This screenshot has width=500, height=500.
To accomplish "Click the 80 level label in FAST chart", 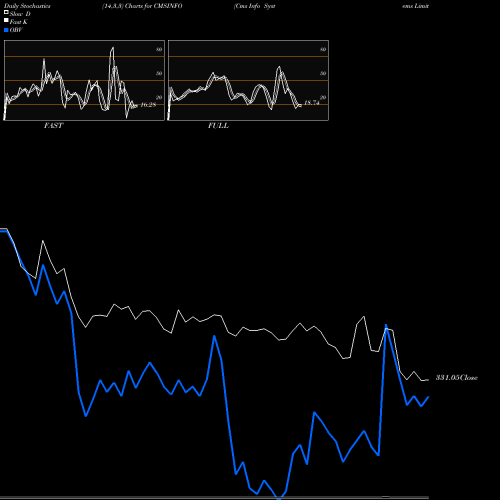I will (x=159, y=49).
